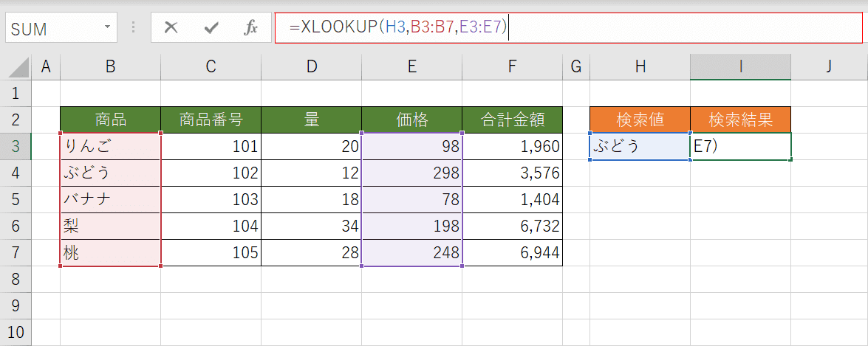Select row 6 header
The height and width of the screenshot is (346, 868).
tap(16, 226)
